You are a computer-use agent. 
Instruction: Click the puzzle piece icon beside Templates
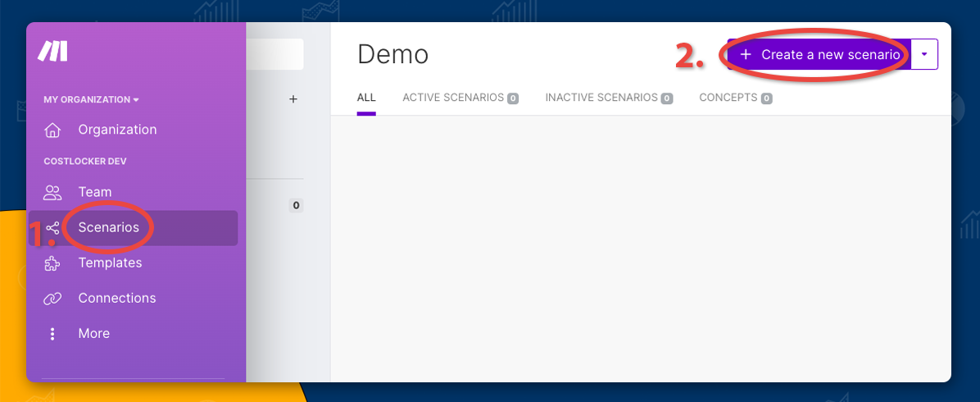pyautogui.click(x=52, y=263)
